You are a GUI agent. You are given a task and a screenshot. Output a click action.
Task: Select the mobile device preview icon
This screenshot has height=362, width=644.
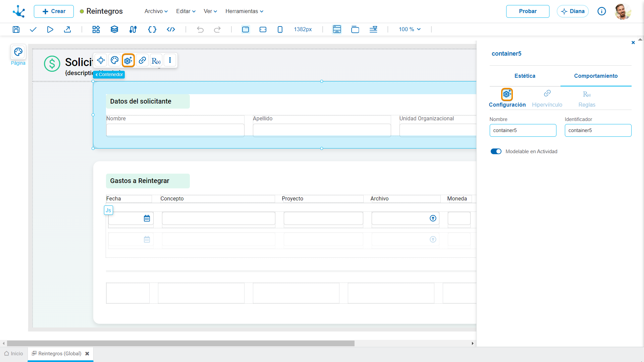280,29
